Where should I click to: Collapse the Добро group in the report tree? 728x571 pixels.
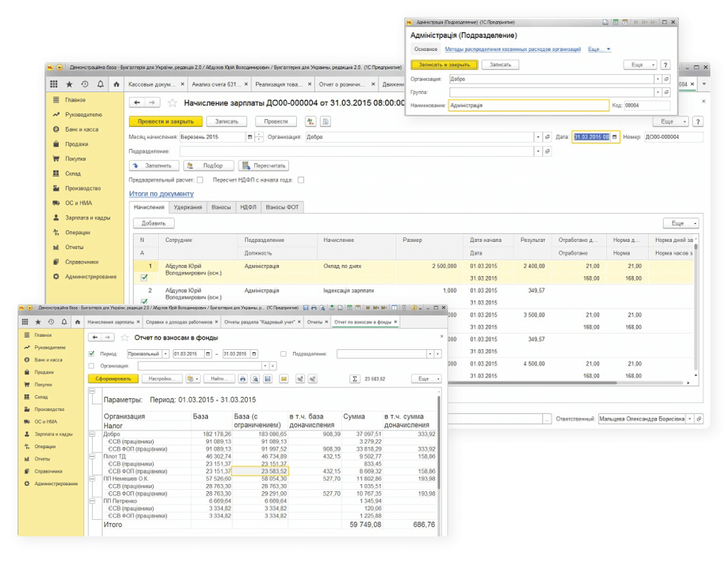click(x=92, y=434)
